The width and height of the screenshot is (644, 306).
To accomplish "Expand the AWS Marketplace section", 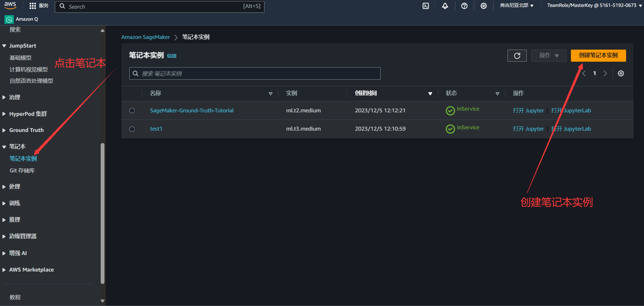I will click(x=4, y=270).
